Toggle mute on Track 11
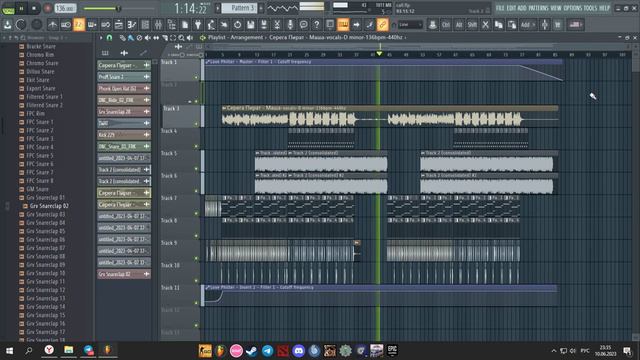Image resolution: width=640 pixels, height=360 pixels. (196, 303)
